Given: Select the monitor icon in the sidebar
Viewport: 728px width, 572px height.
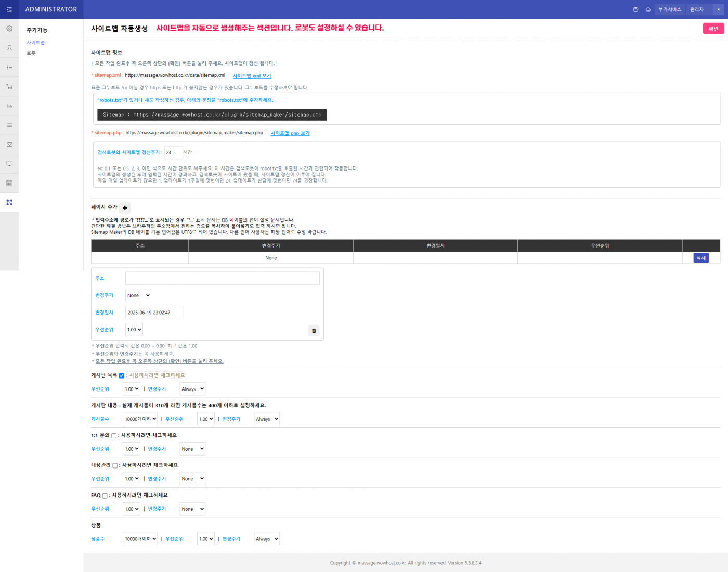Looking at the screenshot, I should tap(9, 163).
